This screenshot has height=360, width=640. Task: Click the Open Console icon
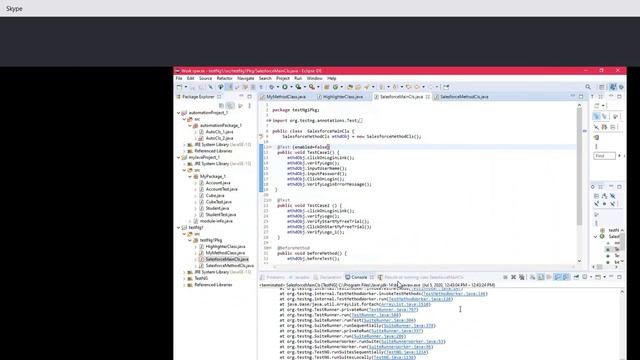coord(598,277)
